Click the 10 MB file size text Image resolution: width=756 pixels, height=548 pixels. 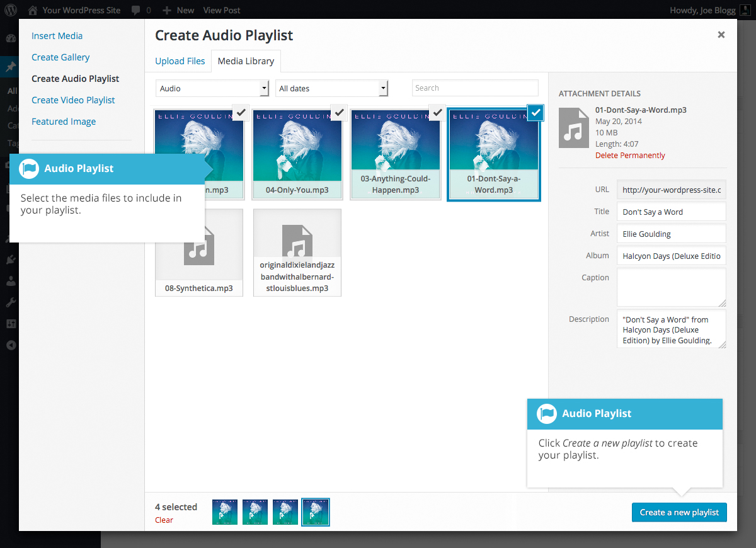pos(607,133)
